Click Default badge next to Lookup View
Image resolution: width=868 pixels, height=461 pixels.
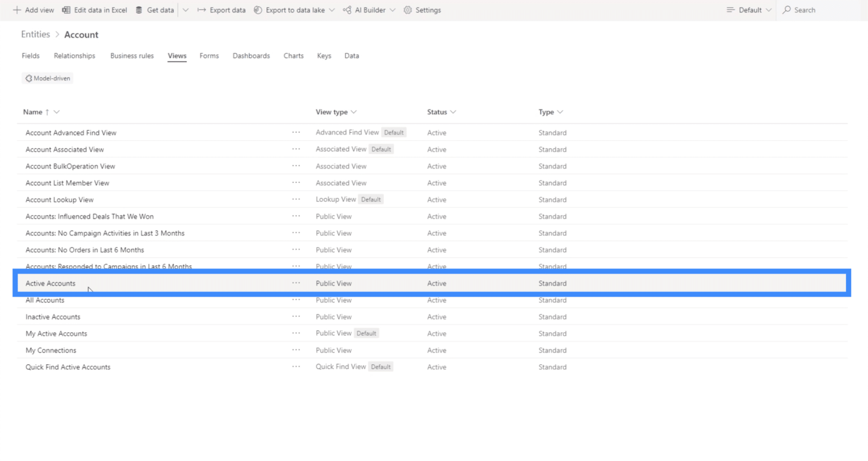tap(371, 199)
